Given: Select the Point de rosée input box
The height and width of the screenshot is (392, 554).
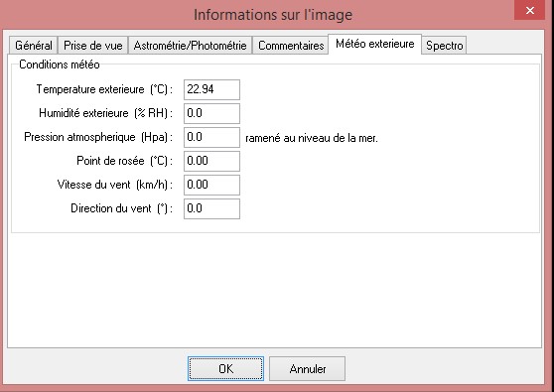Looking at the screenshot, I should tap(211, 161).
